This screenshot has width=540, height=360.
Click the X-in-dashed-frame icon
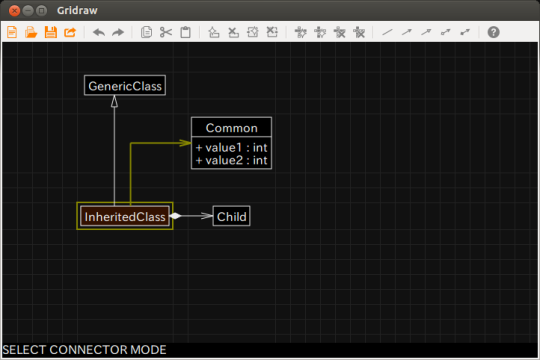(x=272, y=32)
